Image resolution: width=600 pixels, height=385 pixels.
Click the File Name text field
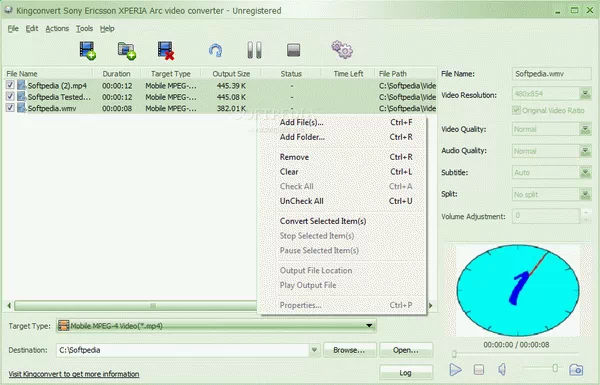551,73
